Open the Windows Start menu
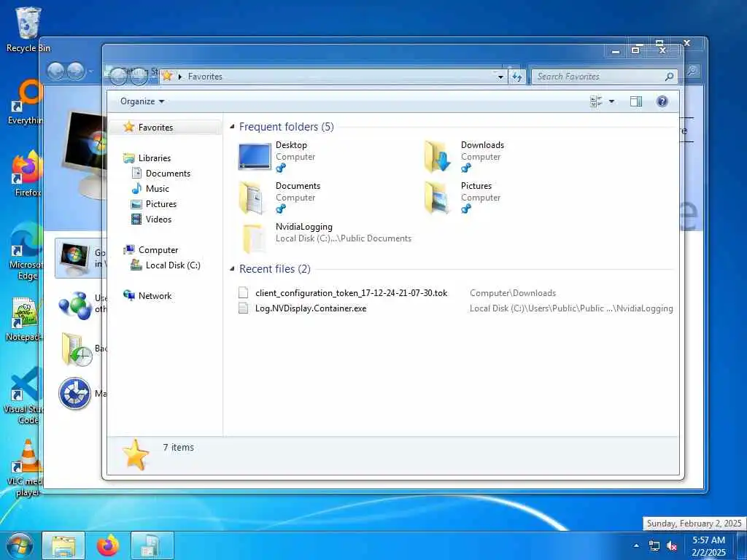Viewport: 747px width, 560px height. click(19, 545)
